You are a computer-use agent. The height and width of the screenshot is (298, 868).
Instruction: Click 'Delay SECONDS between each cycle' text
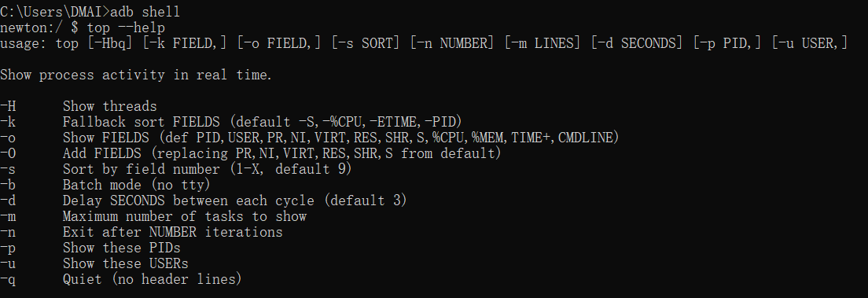point(188,200)
